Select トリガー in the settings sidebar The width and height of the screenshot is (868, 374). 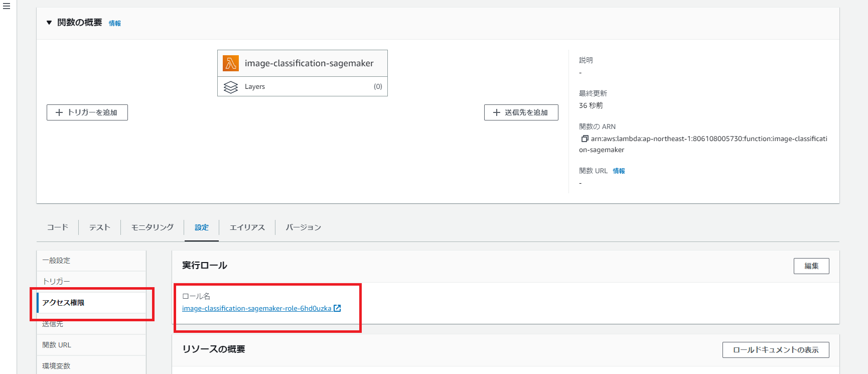point(91,282)
